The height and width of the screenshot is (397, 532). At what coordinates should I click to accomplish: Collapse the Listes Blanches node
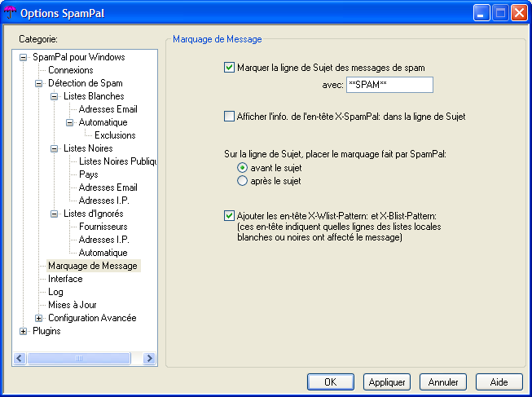(x=55, y=96)
